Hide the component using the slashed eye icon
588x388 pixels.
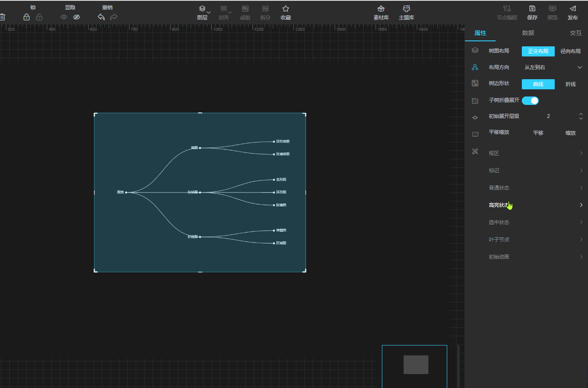[x=76, y=17]
